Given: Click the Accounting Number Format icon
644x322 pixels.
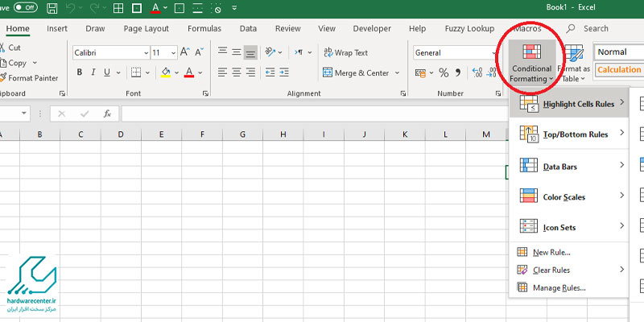Looking at the screenshot, I should coord(420,73).
